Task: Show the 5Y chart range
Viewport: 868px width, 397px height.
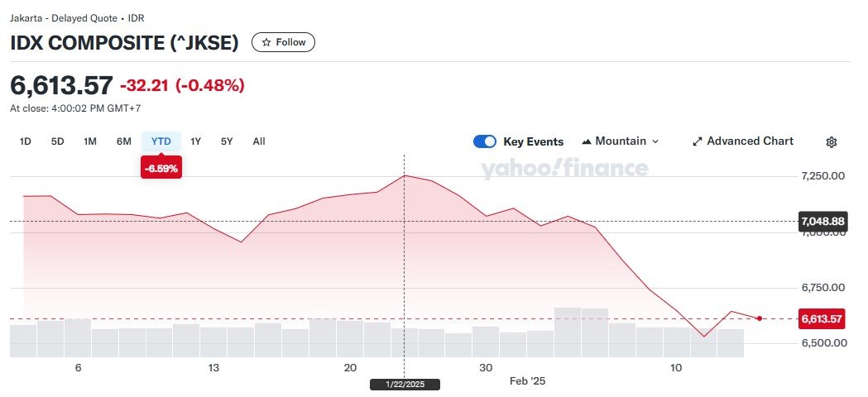Action: tap(227, 141)
